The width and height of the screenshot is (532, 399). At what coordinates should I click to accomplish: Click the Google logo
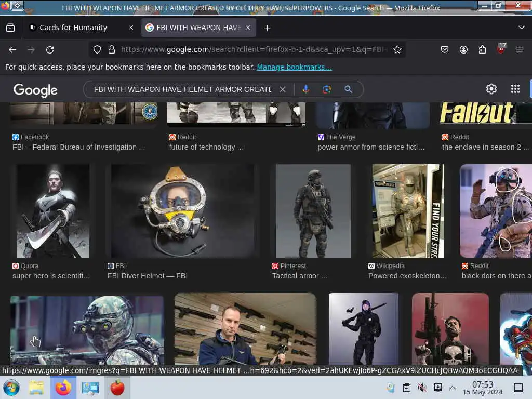tap(35, 90)
